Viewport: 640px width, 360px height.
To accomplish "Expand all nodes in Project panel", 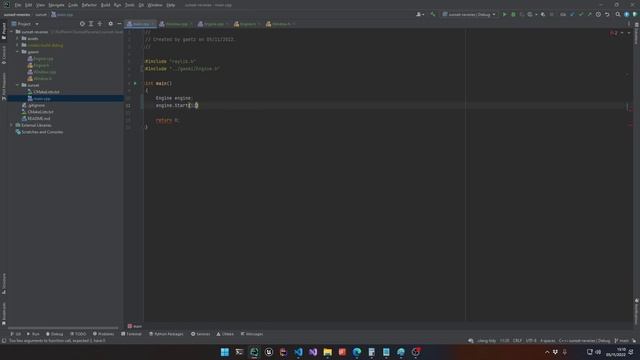I will pos(91,24).
